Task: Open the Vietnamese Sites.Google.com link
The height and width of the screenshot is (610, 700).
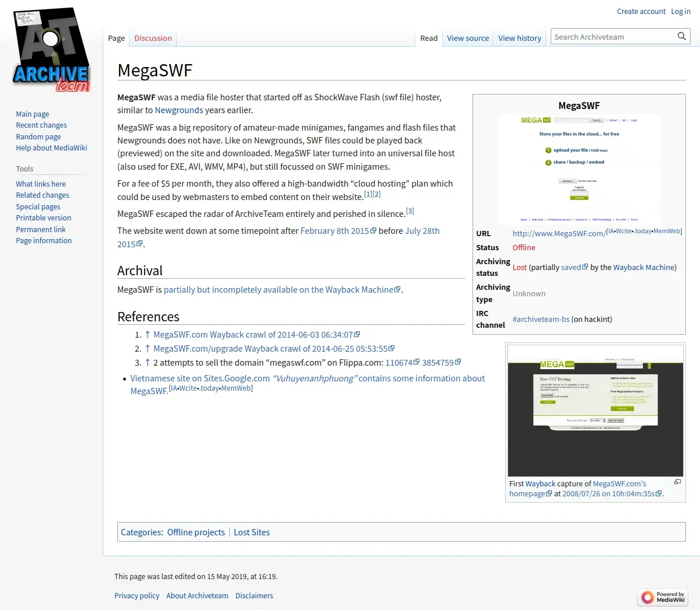Action: tap(307, 378)
